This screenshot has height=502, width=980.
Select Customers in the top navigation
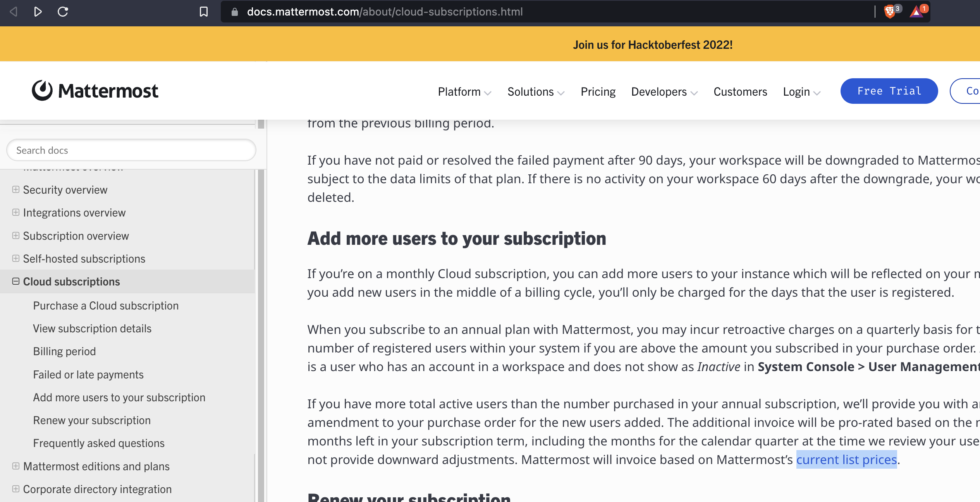click(x=740, y=92)
